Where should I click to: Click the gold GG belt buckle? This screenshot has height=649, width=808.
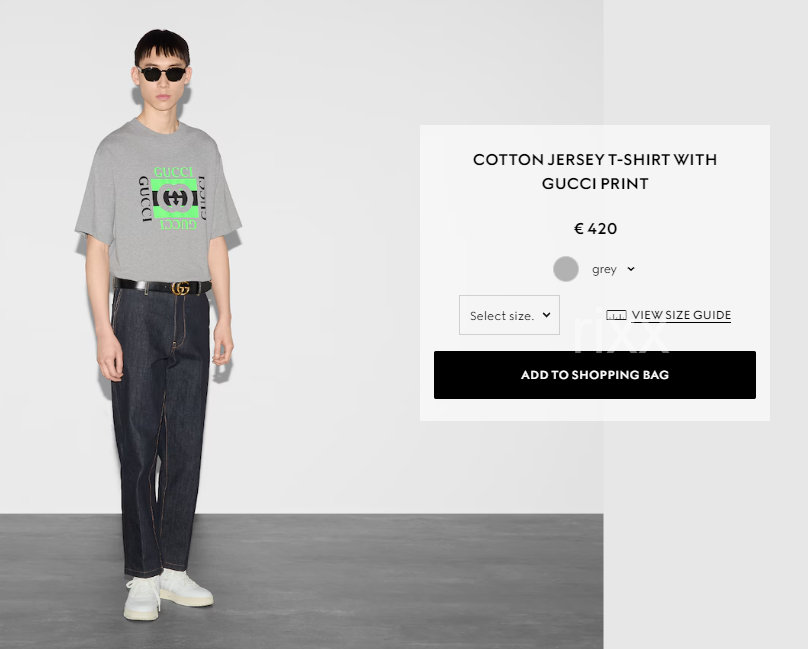[x=181, y=289]
